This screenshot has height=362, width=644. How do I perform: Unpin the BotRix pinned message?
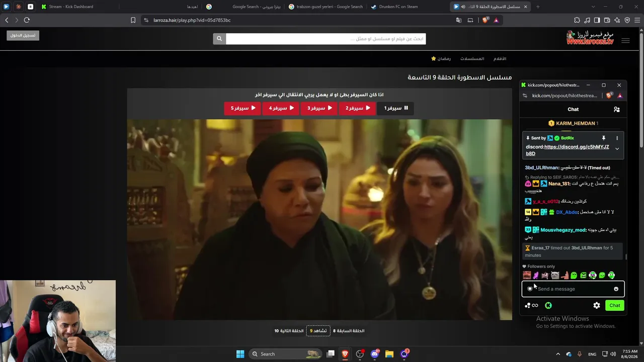[603, 138]
